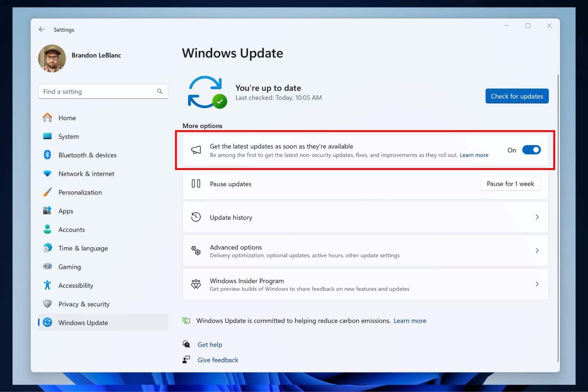Click the Bluetooth icon in sidebar

pos(47,155)
